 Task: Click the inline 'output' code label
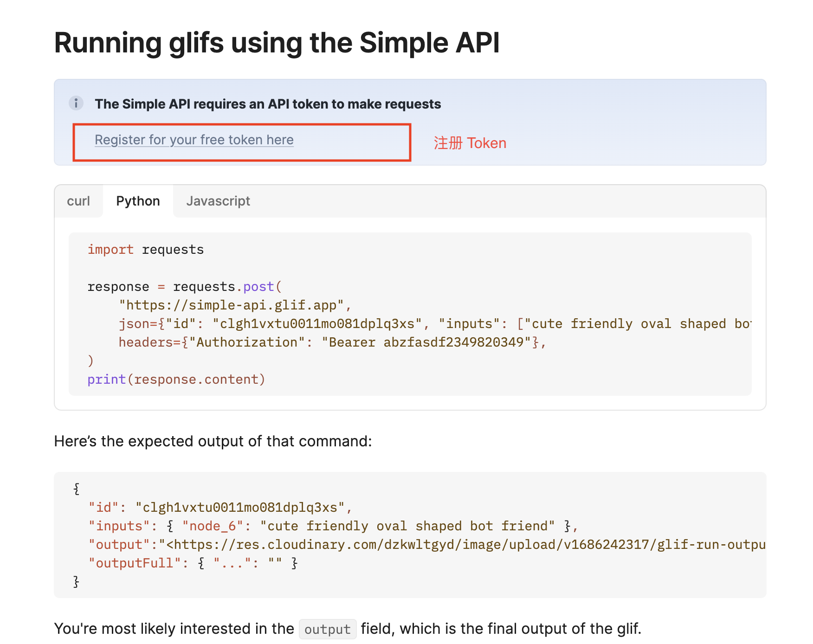tap(328, 629)
